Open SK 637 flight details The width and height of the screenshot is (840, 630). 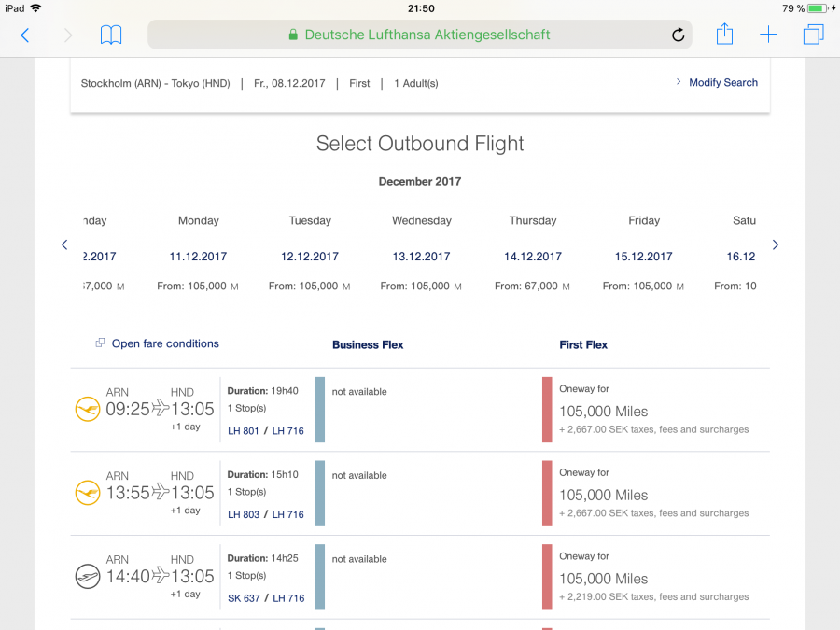click(x=244, y=598)
